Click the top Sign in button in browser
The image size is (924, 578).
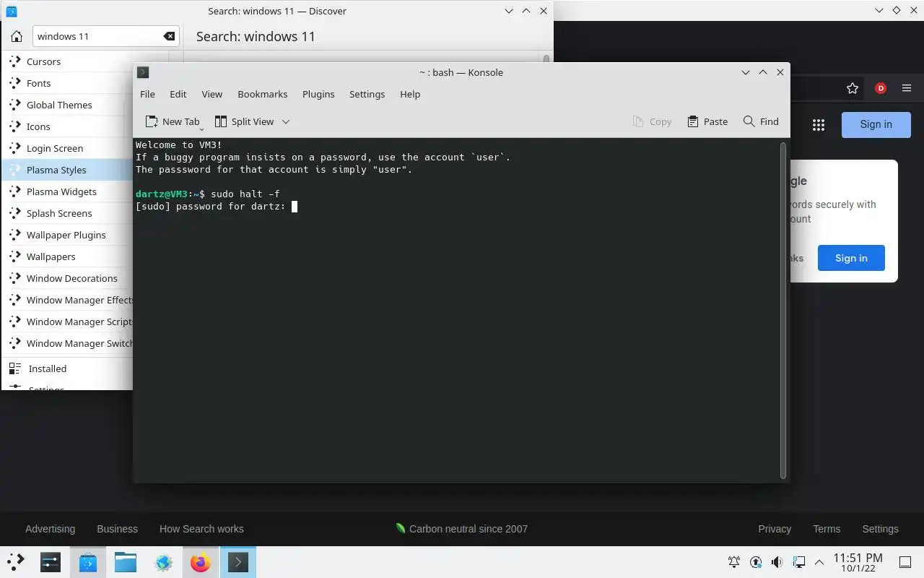point(876,124)
